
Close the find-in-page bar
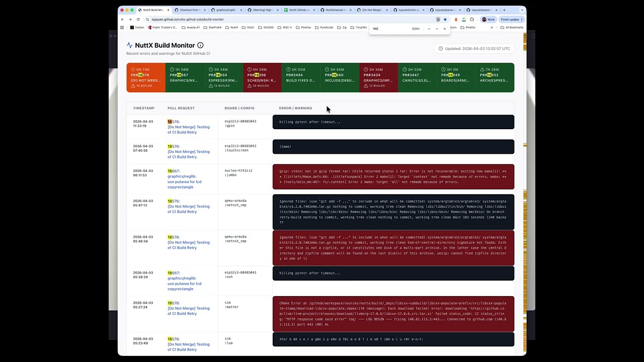[445, 29]
